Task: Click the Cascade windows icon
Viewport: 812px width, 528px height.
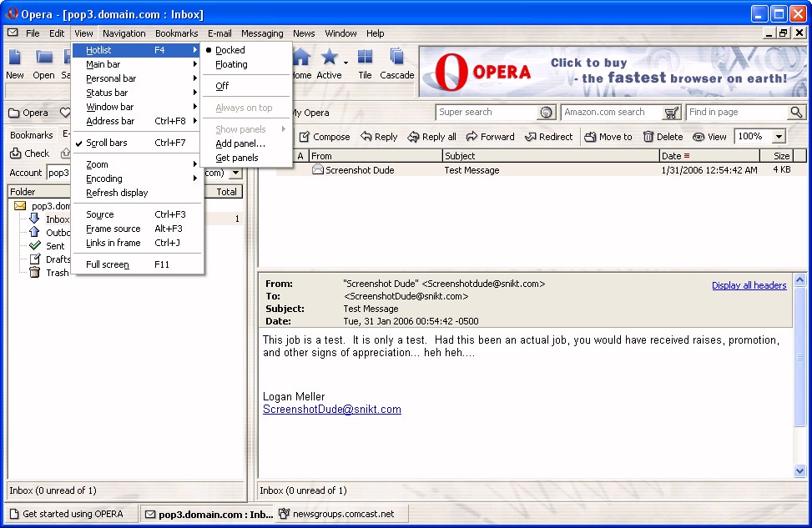Action: tap(396, 57)
